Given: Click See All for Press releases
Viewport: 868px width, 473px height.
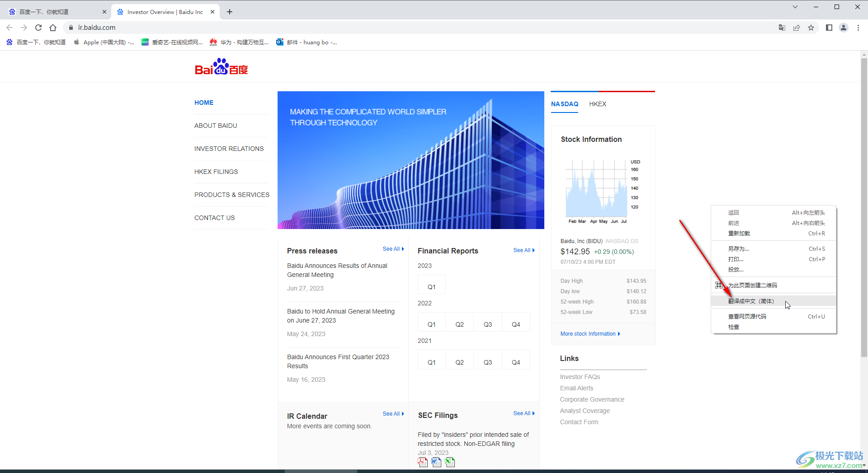Looking at the screenshot, I should pyautogui.click(x=393, y=249).
